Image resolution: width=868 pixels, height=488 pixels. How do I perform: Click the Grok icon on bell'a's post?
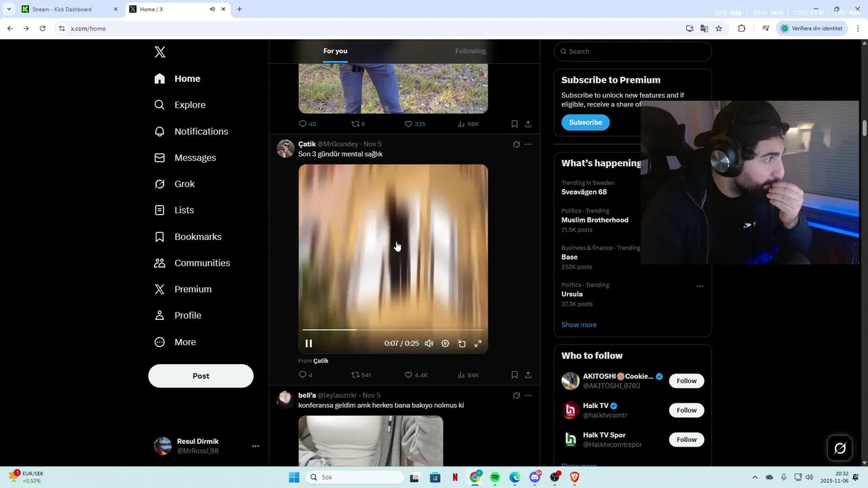(516, 396)
